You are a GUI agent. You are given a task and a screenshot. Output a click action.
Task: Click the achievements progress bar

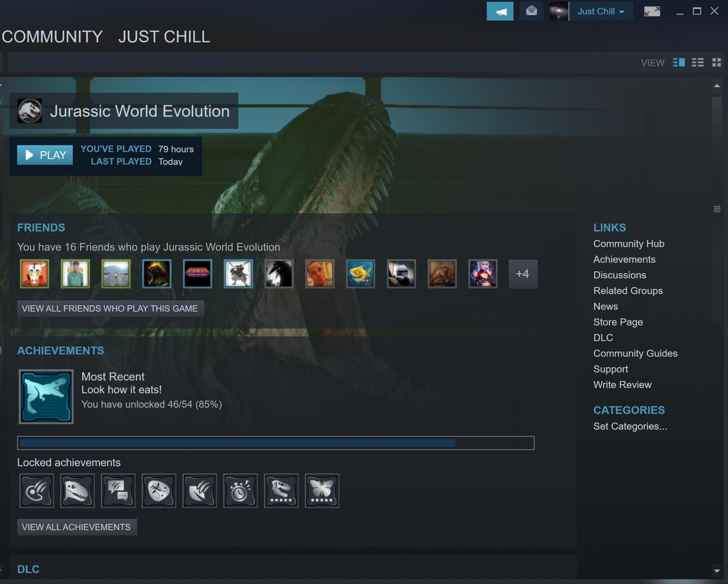click(276, 443)
